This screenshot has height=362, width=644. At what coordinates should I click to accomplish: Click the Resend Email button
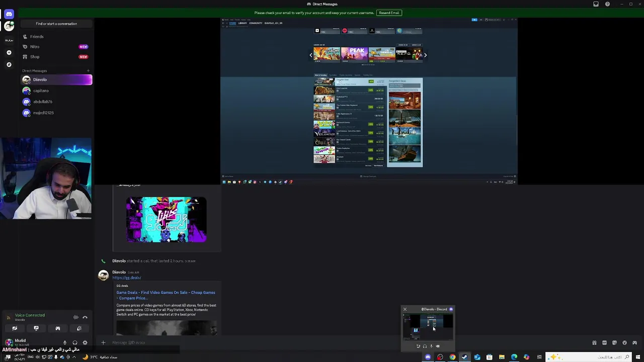389,13
